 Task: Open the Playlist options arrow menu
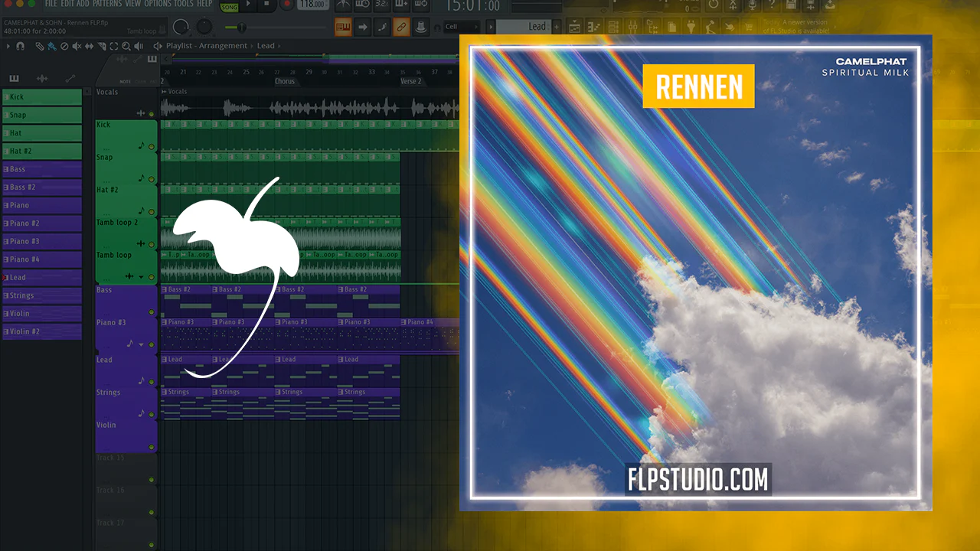point(8,46)
